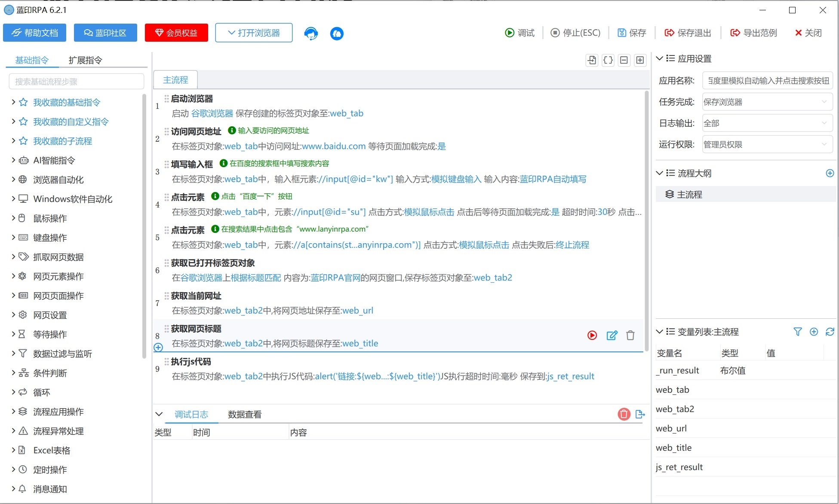Screen dimensions: 839x504
Task: Click the www.baidu.com link in step 2
Action: (x=334, y=147)
